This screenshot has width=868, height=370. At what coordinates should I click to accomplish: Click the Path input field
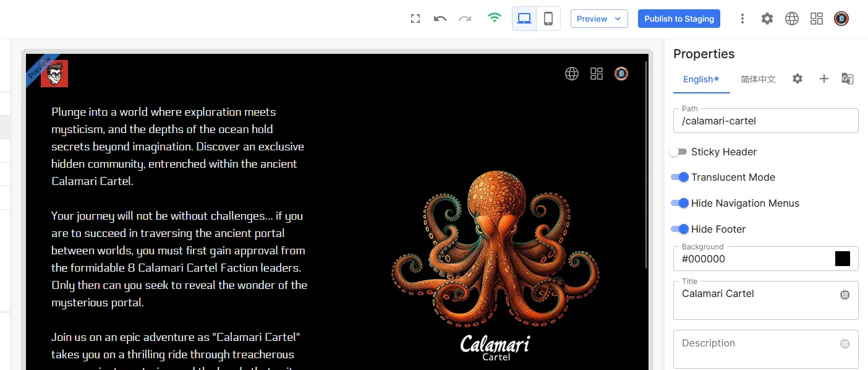point(765,121)
